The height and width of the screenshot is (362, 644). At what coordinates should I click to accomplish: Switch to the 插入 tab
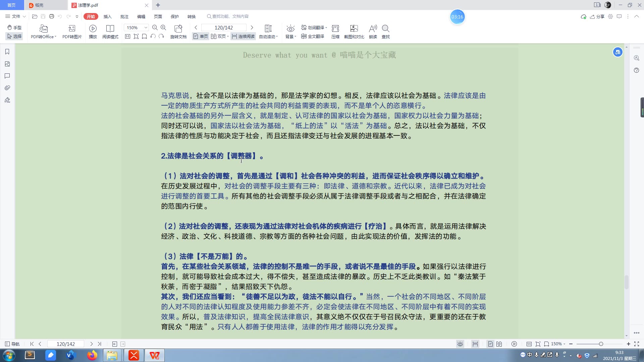[107, 16]
